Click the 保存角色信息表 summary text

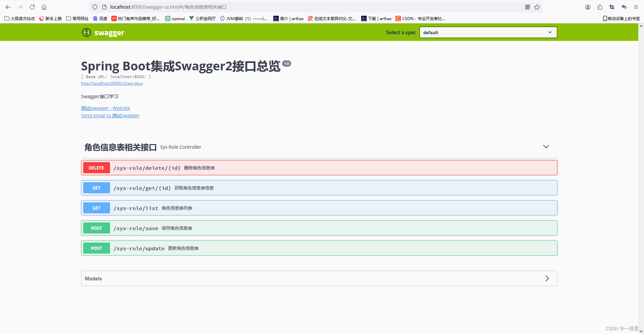coord(177,228)
